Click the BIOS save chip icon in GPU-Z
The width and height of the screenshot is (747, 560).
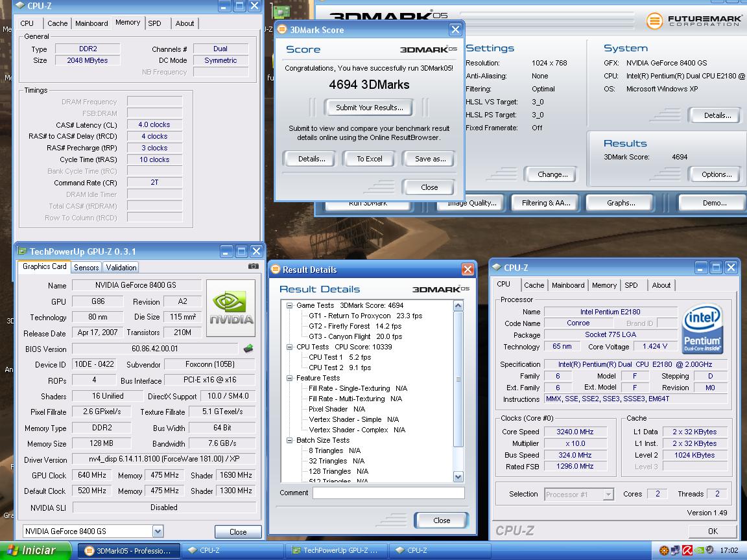[248, 349]
